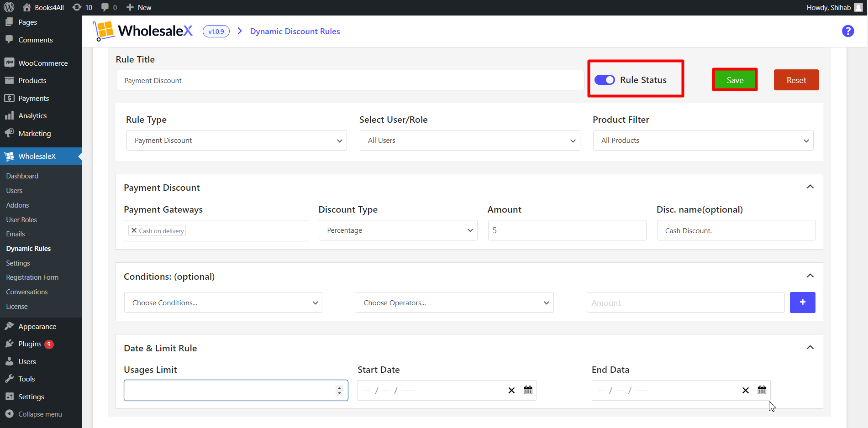Click the Pages sidebar icon
The height and width of the screenshot is (428, 868).
9,22
